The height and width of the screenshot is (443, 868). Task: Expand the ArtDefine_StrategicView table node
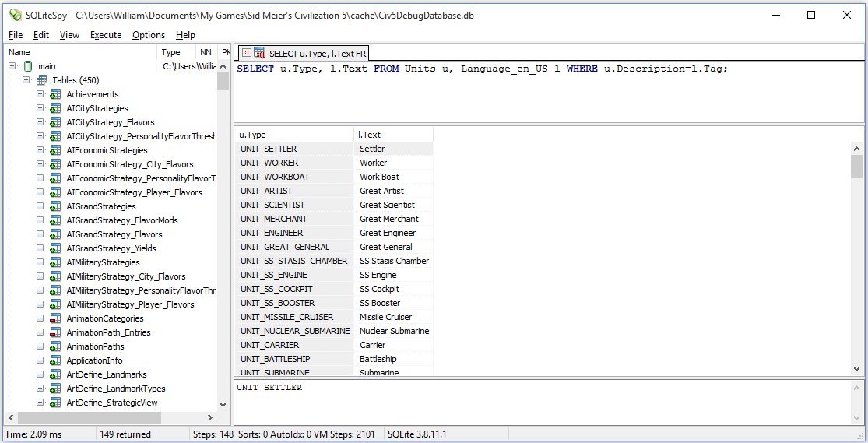pos(40,403)
